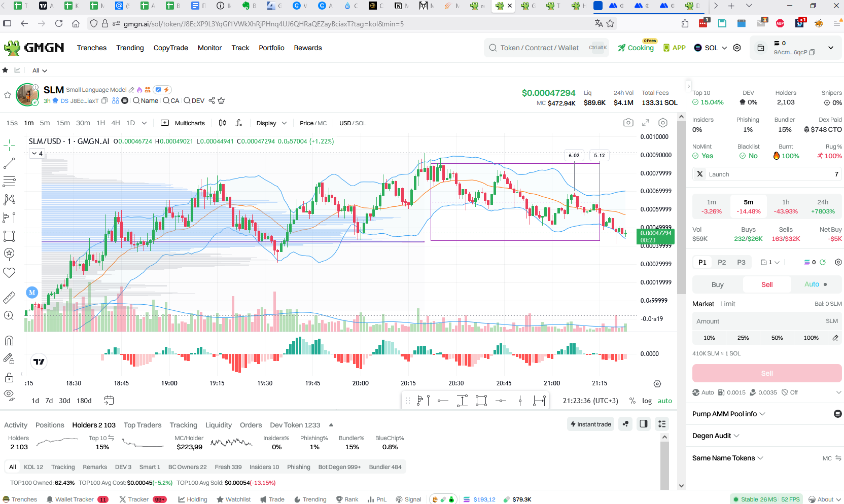Open the Display dropdown

[271, 123]
